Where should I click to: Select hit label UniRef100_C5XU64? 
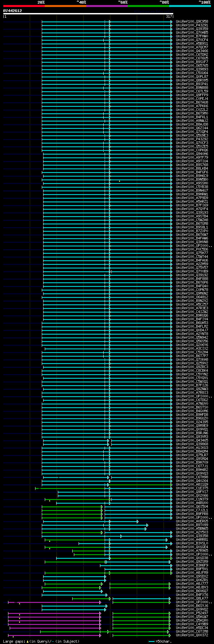click(x=192, y=73)
